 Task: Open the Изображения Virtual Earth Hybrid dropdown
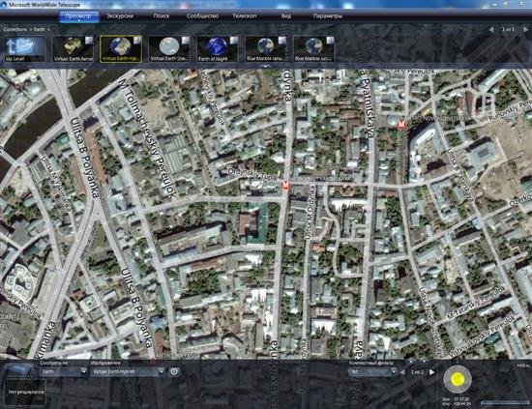pos(128,371)
